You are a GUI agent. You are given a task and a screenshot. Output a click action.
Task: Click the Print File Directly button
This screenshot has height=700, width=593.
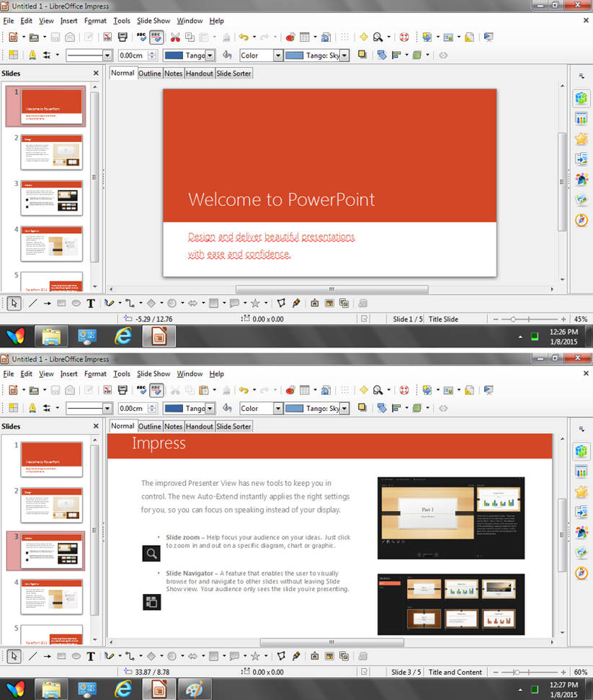(121, 37)
